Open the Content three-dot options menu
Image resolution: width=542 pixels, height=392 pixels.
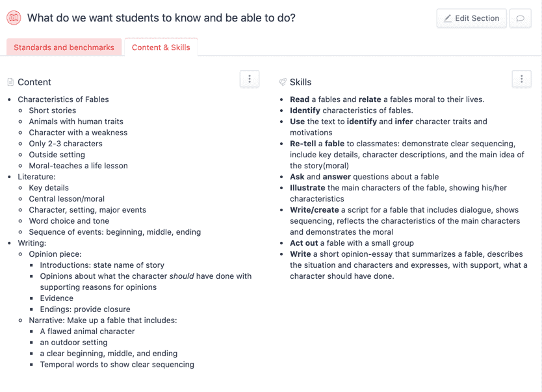[250, 79]
